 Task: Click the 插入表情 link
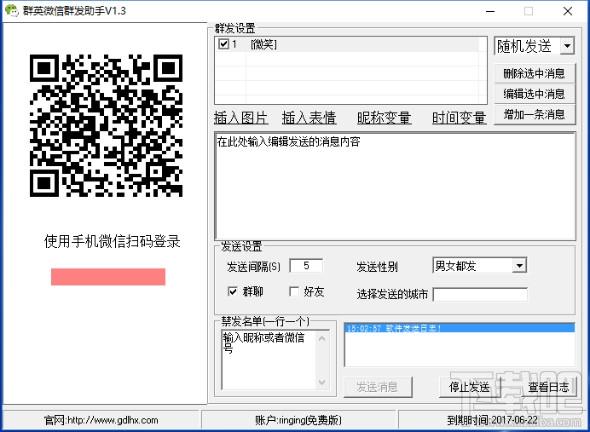point(309,118)
